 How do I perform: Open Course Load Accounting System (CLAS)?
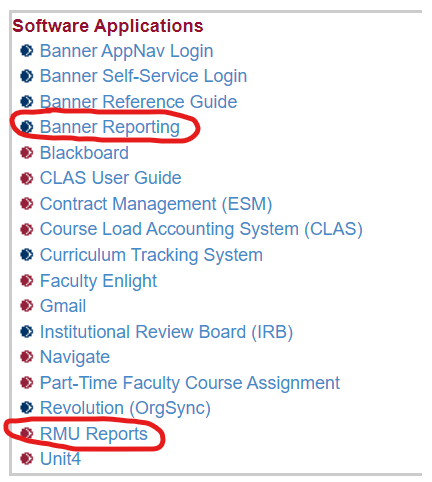coord(201,229)
